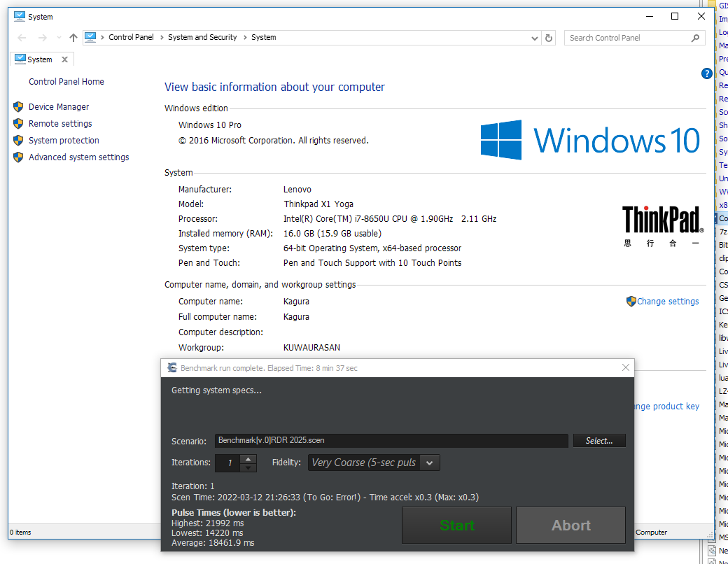Viewport: 728px width, 564px height.
Task: Open System protection link
Action: click(x=64, y=140)
